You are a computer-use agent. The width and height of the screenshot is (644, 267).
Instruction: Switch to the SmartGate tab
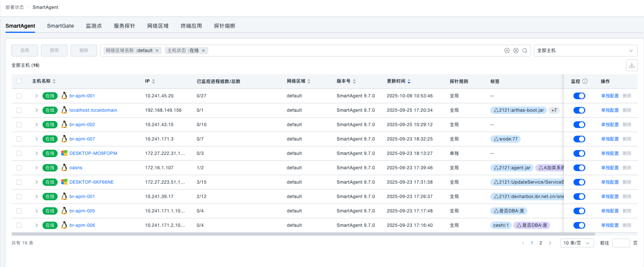(60, 26)
